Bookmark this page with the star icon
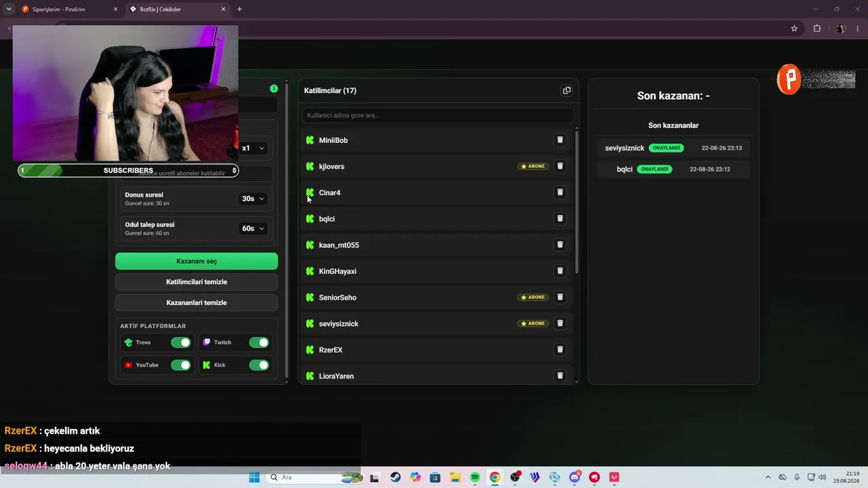 click(794, 28)
